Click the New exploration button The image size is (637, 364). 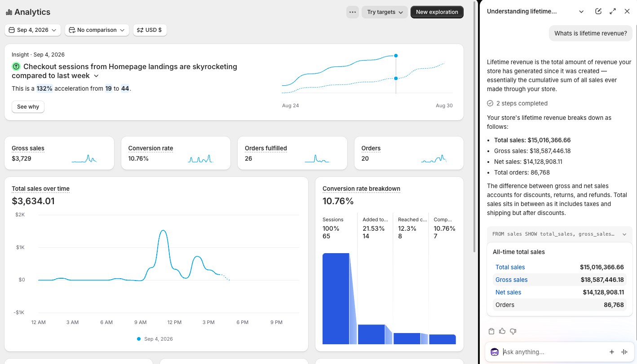point(437,12)
